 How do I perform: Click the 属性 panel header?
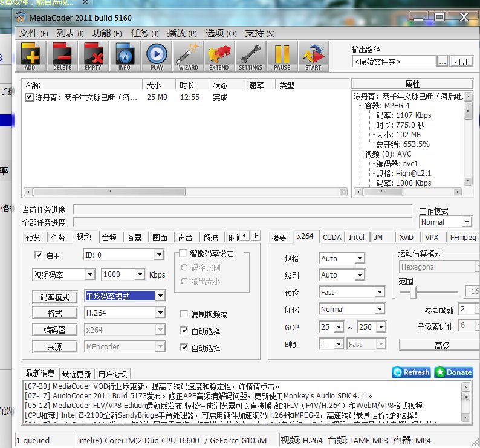point(412,84)
